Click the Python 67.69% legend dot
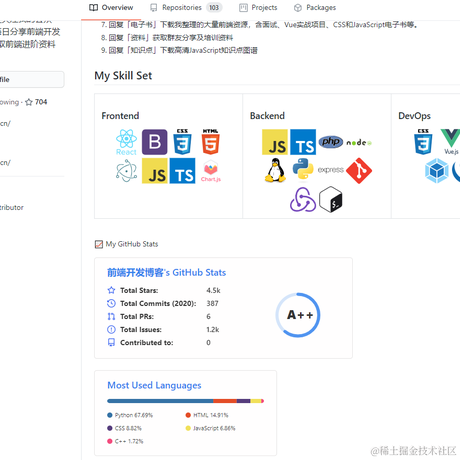This screenshot has width=460, height=460. [x=110, y=415]
